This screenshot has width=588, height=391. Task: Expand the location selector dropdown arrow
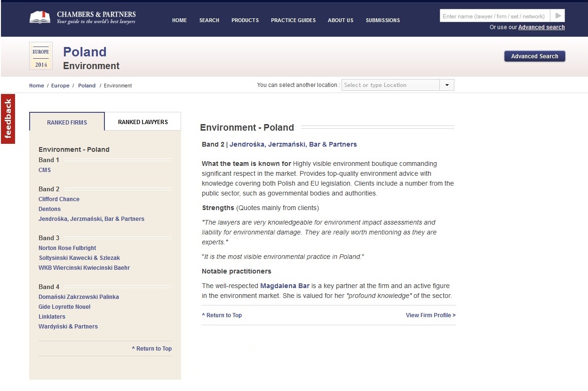tap(447, 85)
